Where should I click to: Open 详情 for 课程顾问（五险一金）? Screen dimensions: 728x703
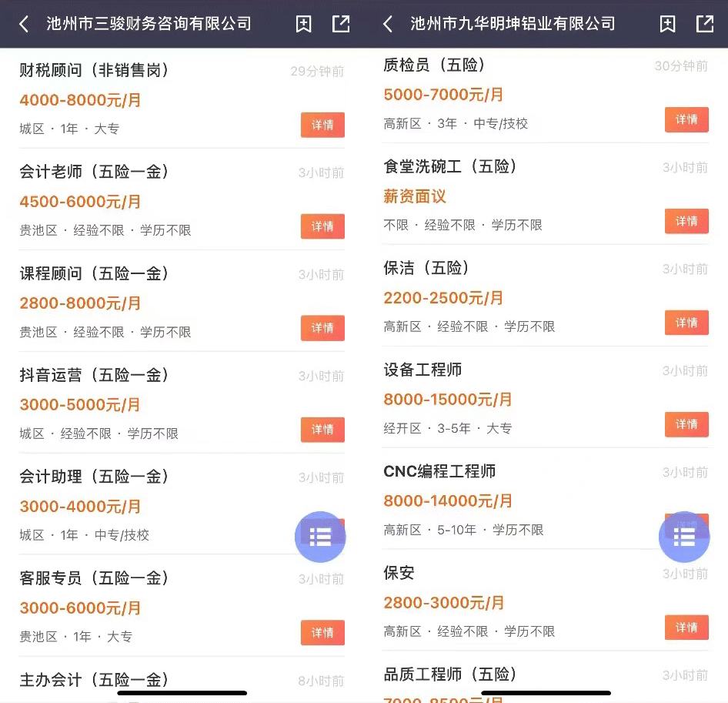[322, 328]
